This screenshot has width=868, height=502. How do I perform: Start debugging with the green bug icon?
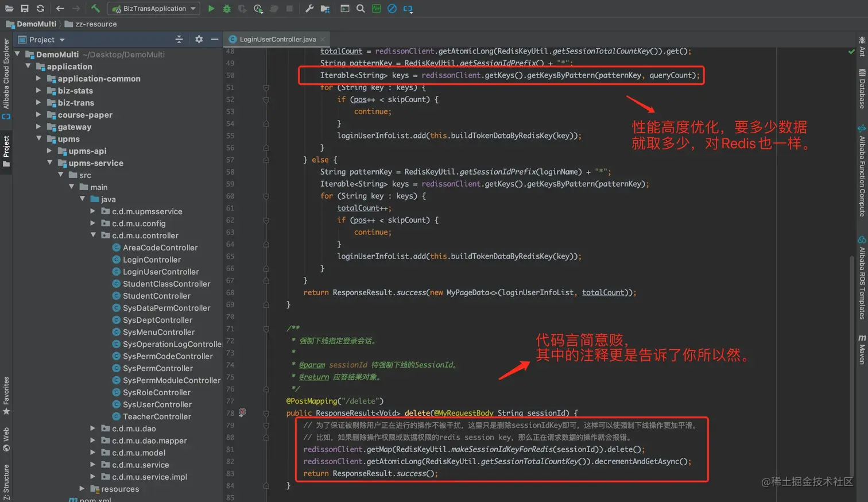[x=227, y=9]
